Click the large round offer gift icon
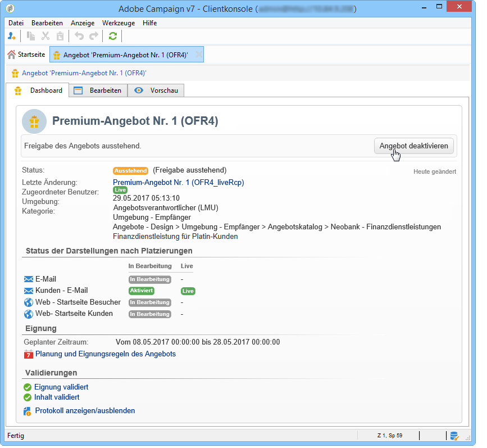 (34, 121)
